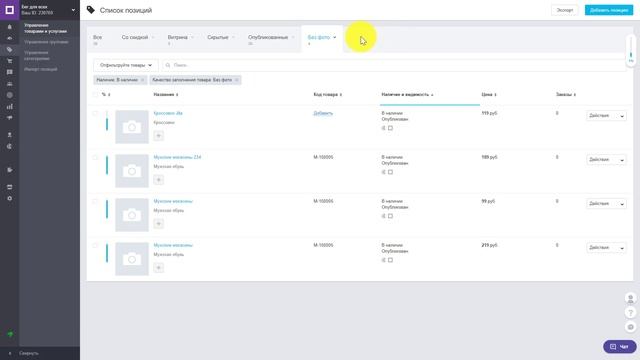This screenshot has height=360, width=640.
Task: Click the quality bar for Мужские мокасины 234
Action: coord(107,165)
